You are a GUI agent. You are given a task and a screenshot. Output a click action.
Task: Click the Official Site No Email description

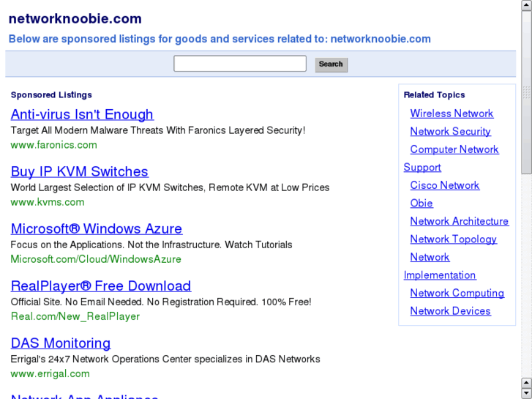point(161,302)
